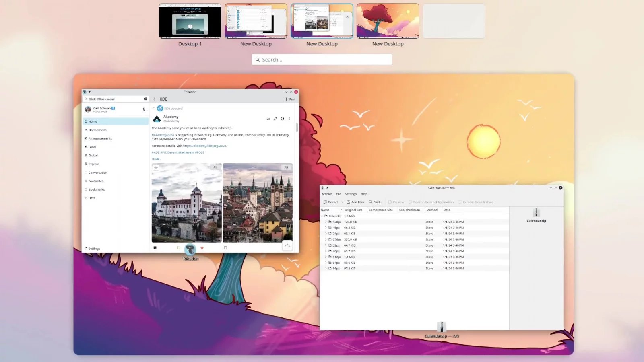Clear the Tokodon search field with the erase icon

pyautogui.click(x=146, y=99)
